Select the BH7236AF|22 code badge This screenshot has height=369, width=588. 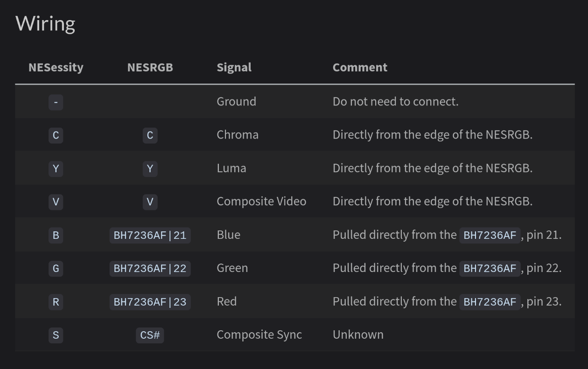(x=150, y=269)
